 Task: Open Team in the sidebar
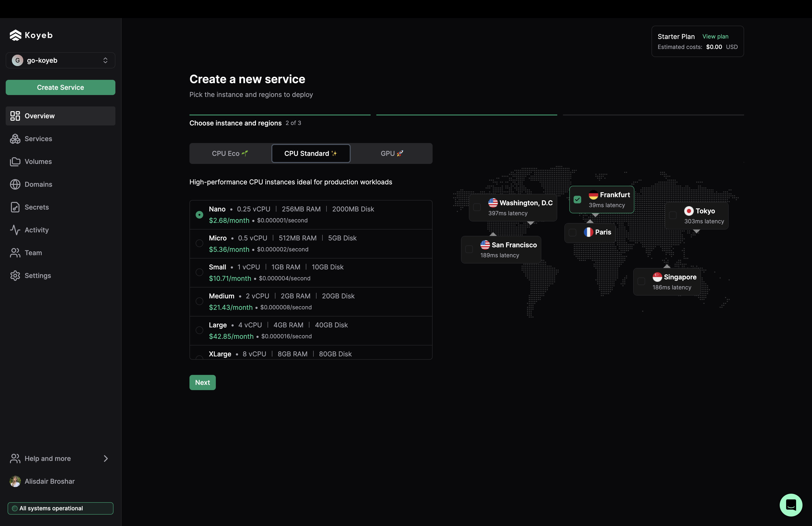pyautogui.click(x=60, y=253)
